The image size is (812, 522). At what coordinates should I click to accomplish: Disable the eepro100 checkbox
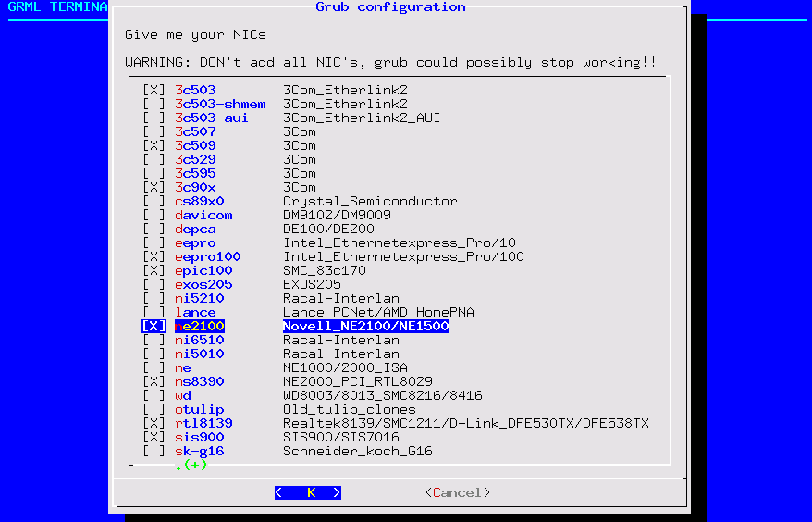(154, 256)
